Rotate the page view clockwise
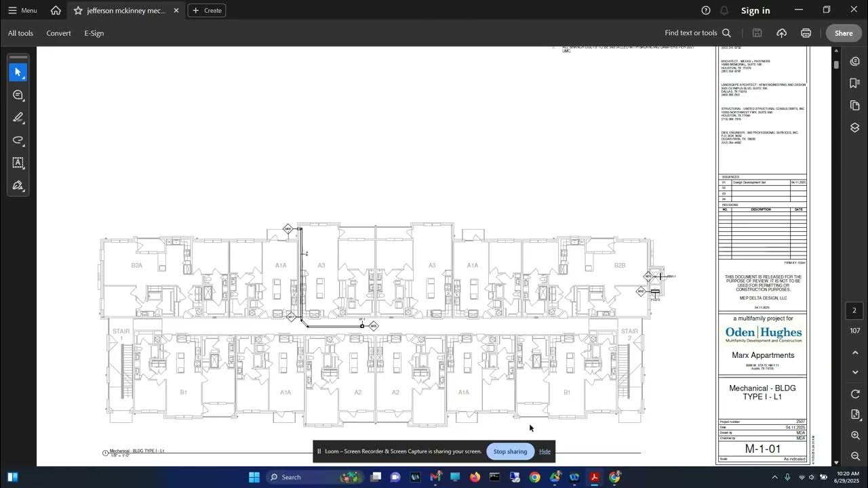 point(854,394)
